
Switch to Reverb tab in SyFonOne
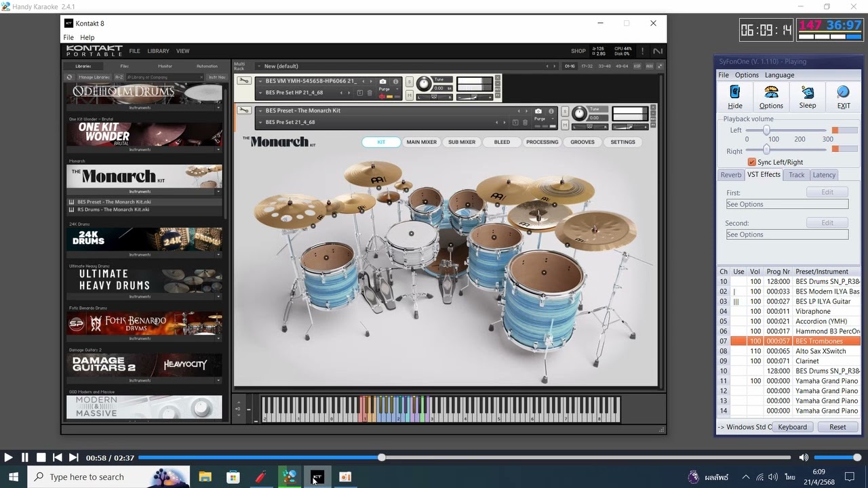tap(731, 175)
